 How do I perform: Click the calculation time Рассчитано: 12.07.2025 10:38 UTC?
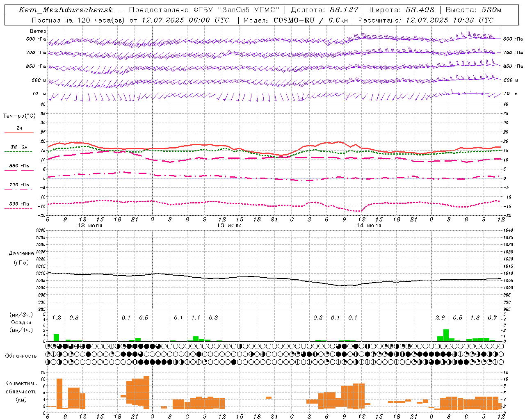(x=426, y=20)
